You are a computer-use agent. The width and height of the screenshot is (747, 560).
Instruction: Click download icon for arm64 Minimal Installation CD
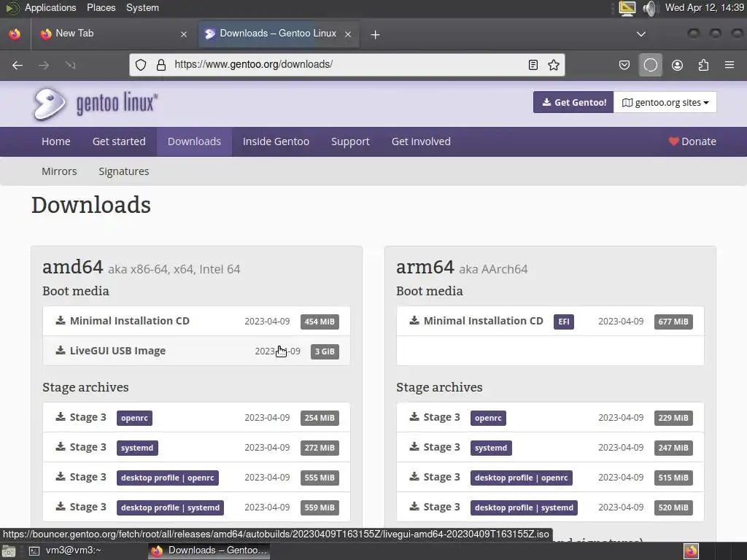[x=414, y=320]
